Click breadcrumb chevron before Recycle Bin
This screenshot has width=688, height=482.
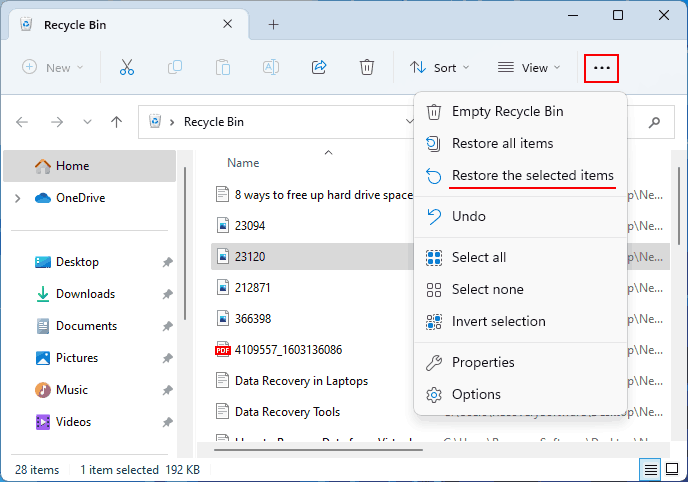172,122
